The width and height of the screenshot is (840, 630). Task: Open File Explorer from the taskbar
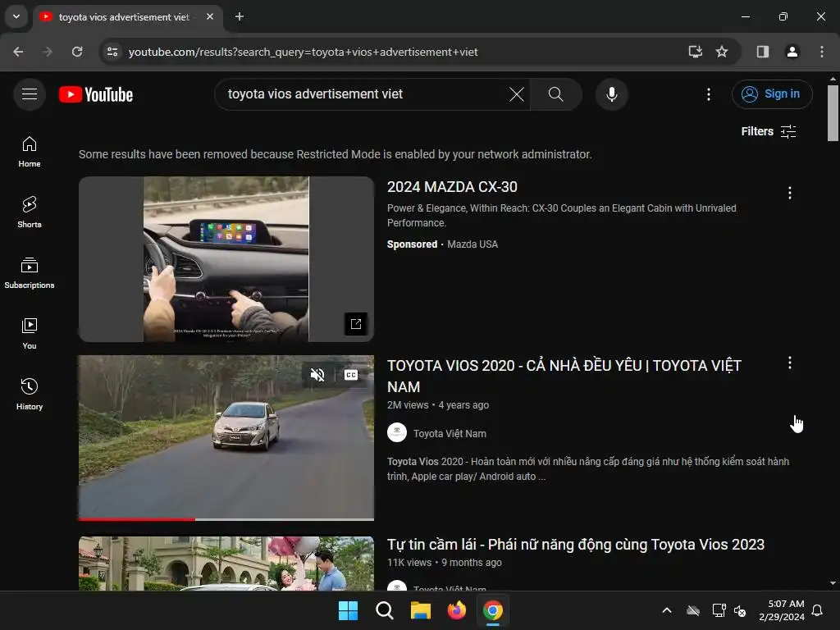(x=421, y=610)
